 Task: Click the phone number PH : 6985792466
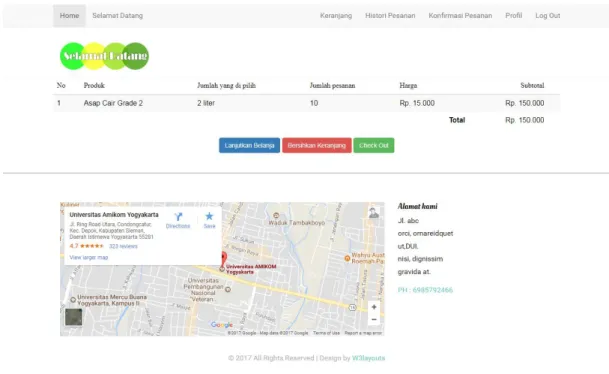pos(425,290)
